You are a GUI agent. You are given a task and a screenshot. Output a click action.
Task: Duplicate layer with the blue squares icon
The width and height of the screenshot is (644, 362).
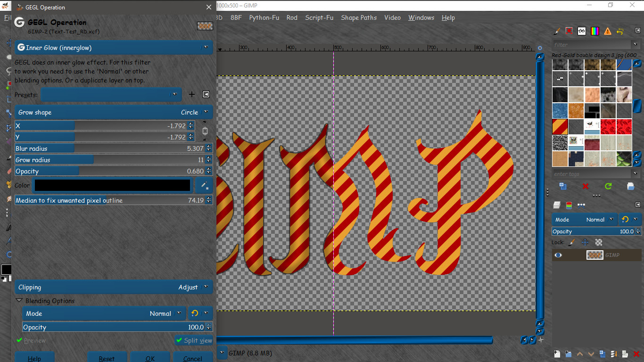click(x=603, y=354)
